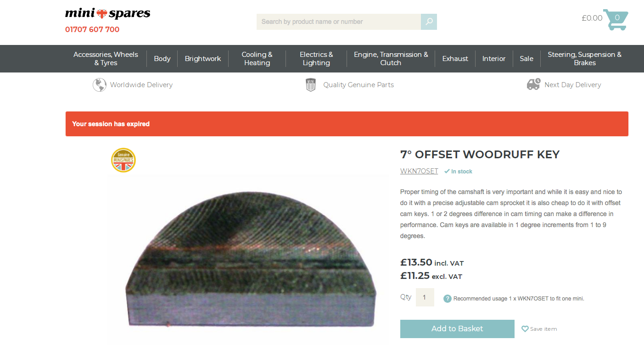Click the heart Save item icon

pos(525,329)
